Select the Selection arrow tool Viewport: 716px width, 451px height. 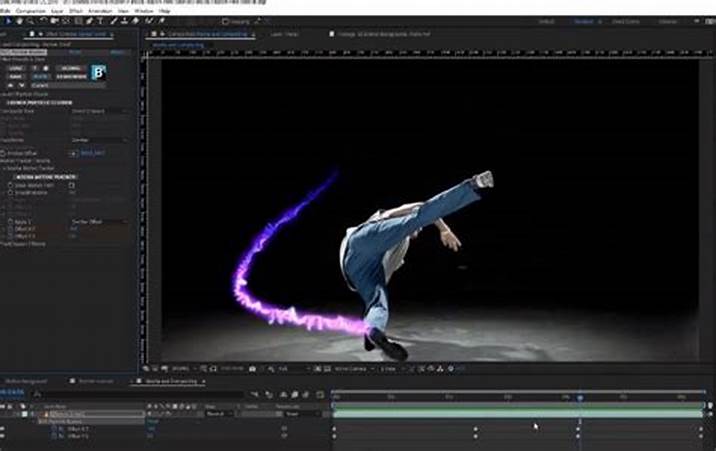[8, 20]
